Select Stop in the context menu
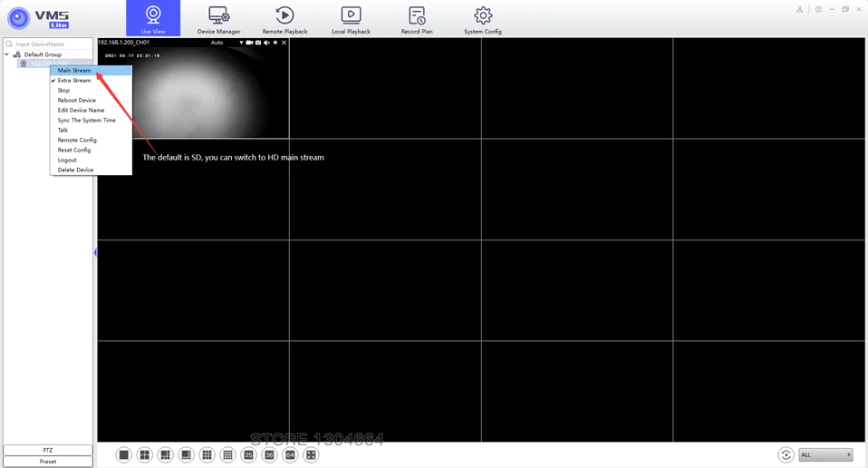The width and height of the screenshot is (868, 468). 91,91
